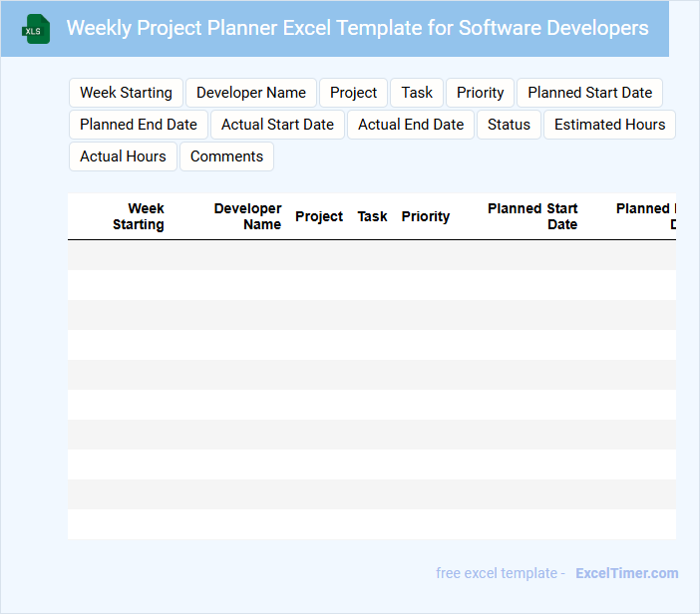Select the Priority column header

[426, 216]
